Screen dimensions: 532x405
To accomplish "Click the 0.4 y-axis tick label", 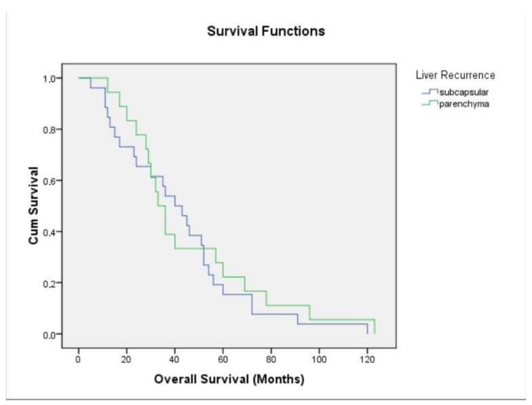I will (x=50, y=232).
